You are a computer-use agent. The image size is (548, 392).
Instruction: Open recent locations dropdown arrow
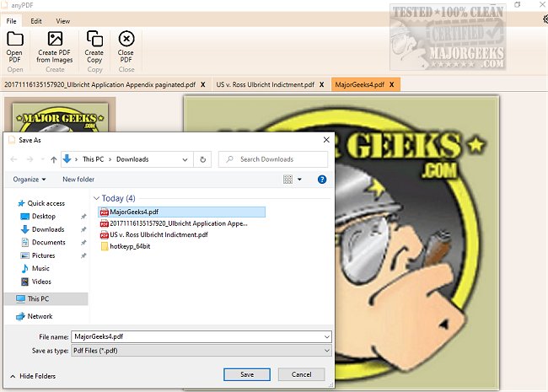point(43,159)
